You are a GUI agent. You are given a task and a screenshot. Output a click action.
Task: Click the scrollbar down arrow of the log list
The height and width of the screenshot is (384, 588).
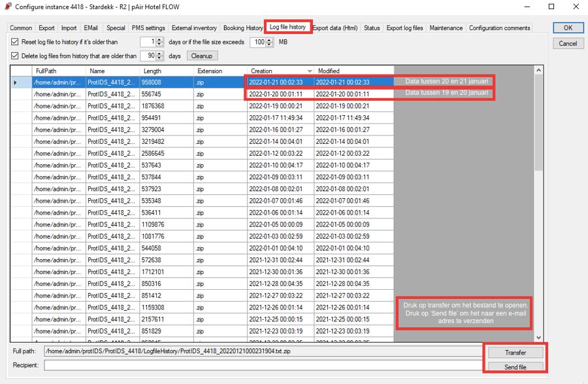click(538, 338)
